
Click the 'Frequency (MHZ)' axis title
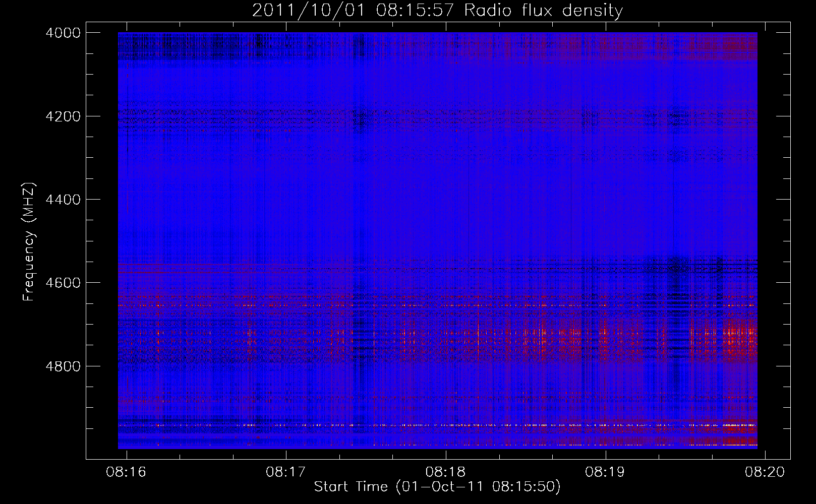pos(29,242)
